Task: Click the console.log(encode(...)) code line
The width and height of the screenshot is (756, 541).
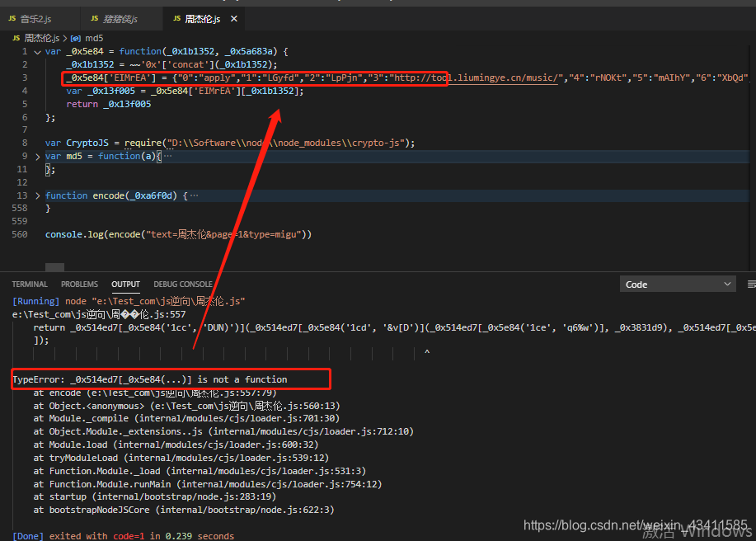Action: [178, 234]
